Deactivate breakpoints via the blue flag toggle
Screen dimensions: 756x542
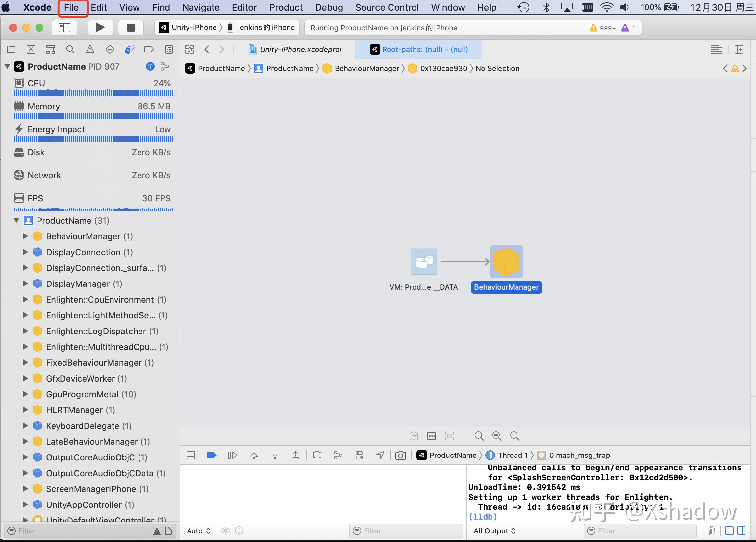(x=211, y=455)
